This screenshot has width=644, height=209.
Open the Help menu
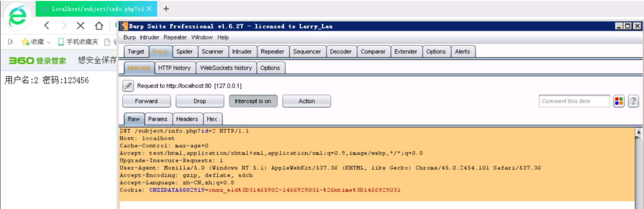223,37
